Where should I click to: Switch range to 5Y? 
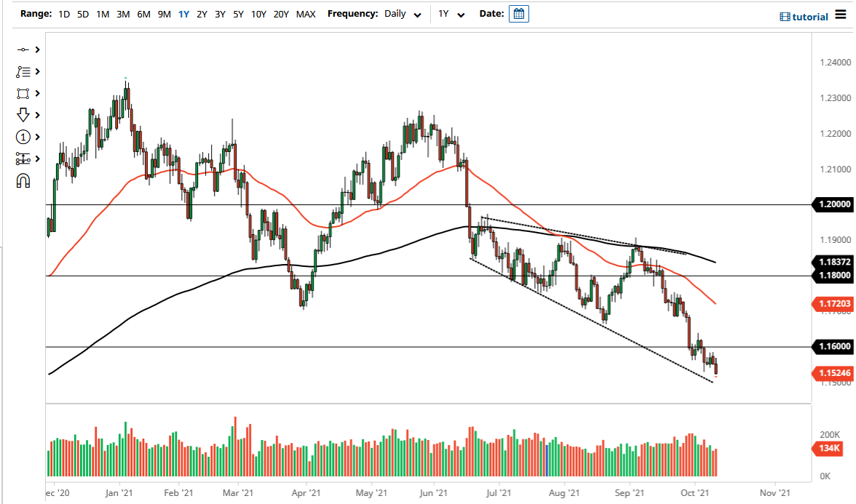pyautogui.click(x=238, y=14)
